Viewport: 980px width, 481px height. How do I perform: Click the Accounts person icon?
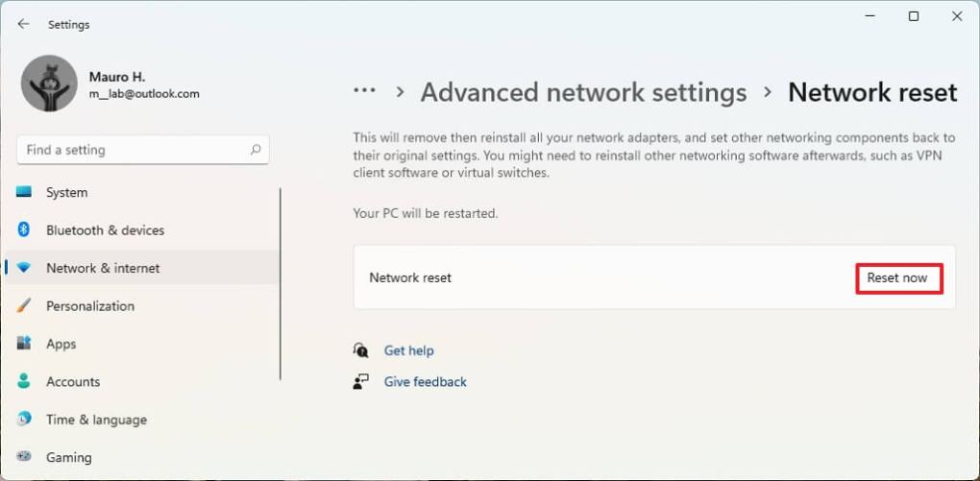[x=24, y=381]
